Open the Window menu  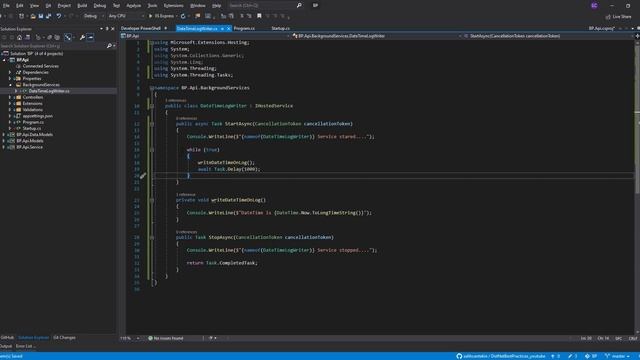pyautogui.click(x=198, y=5)
